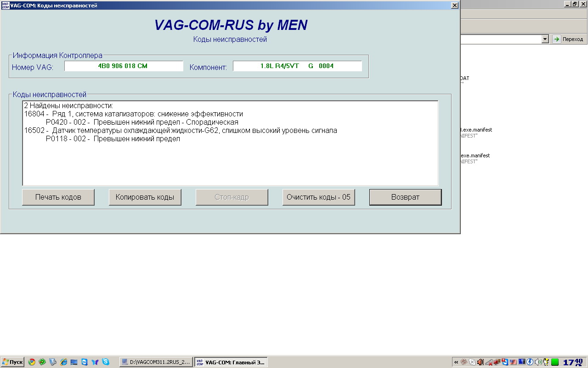588x368 pixels.
Task: Launch Google Chrome from quick launch
Action: coord(32,362)
